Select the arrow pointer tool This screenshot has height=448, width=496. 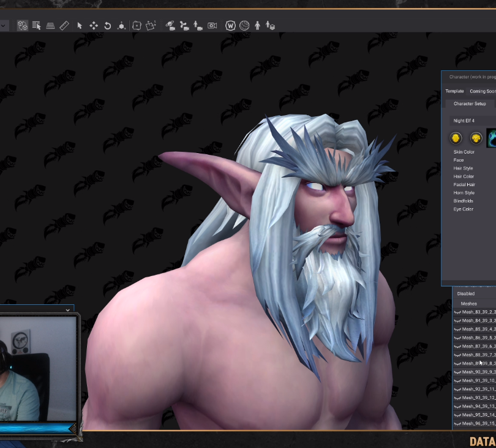tap(80, 26)
